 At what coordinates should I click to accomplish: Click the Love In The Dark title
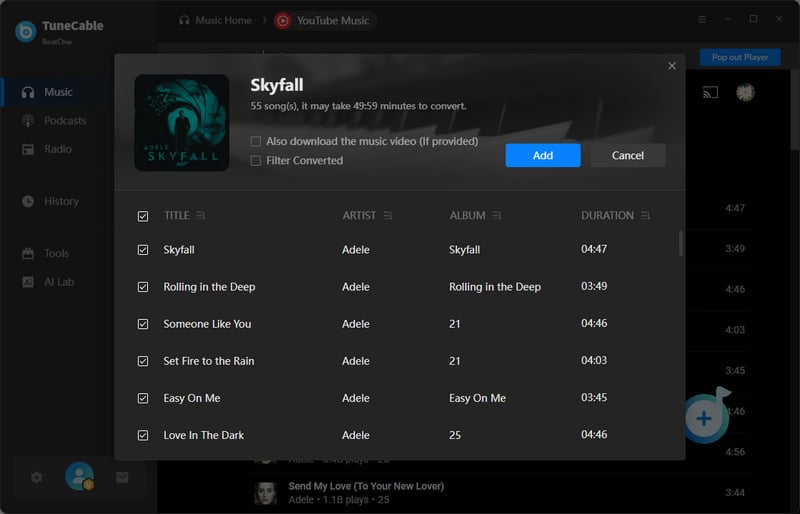[204, 435]
